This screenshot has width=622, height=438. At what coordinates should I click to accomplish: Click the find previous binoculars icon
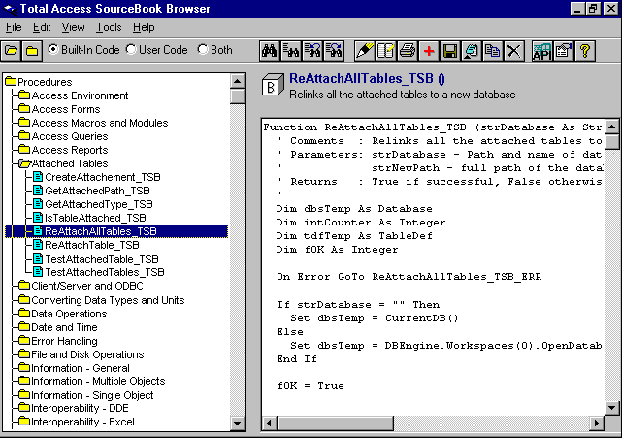coord(312,51)
